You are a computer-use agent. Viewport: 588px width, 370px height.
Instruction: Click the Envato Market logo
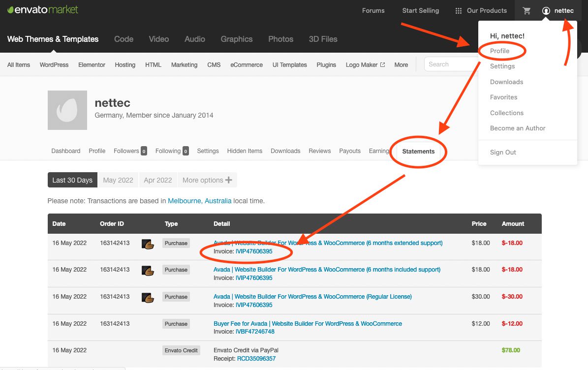[x=43, y=10]
